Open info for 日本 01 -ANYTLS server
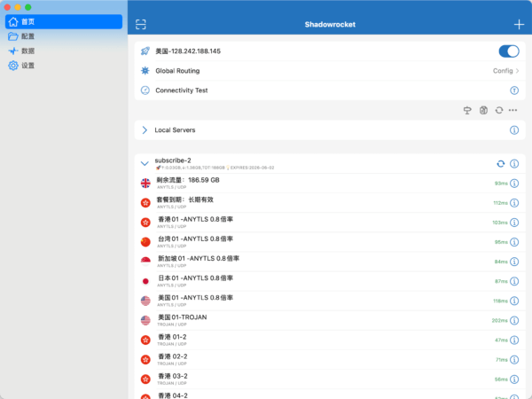The height and width of the screenshot is (399, 532). coord(514,281)
